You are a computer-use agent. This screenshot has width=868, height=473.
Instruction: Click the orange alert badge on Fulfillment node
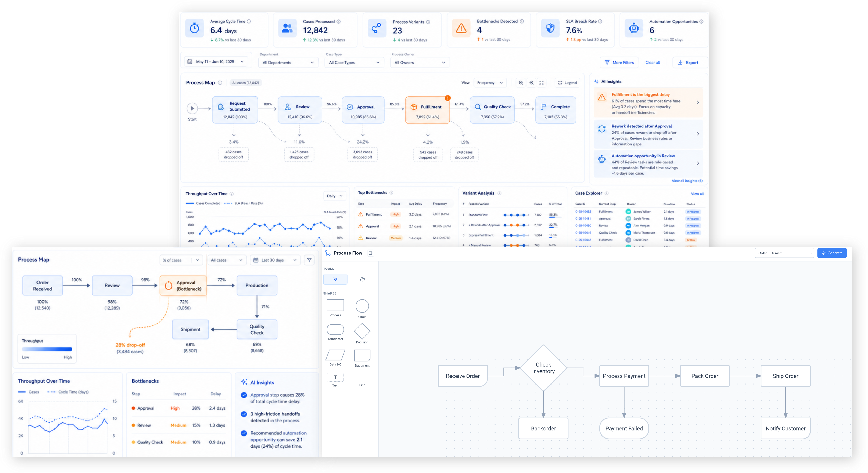[448, 98]
